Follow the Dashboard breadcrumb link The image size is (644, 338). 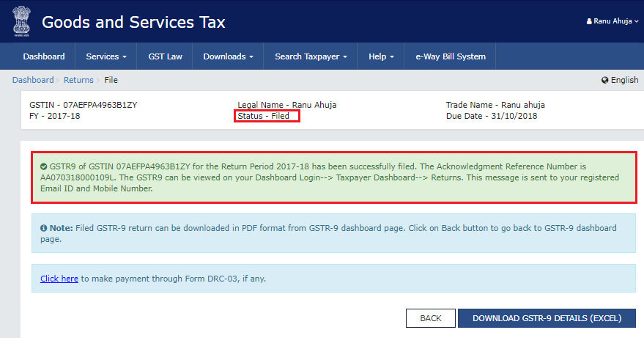pos(33,80)
